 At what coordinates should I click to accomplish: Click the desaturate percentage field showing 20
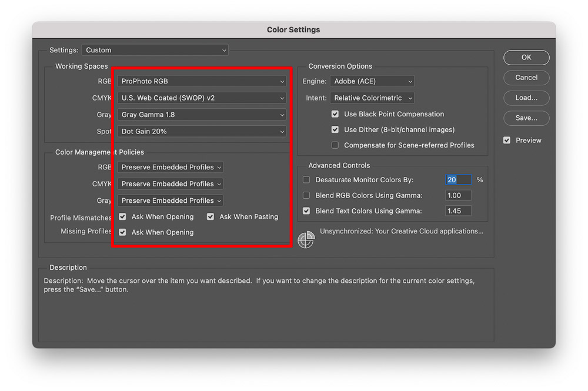point(458,180)
